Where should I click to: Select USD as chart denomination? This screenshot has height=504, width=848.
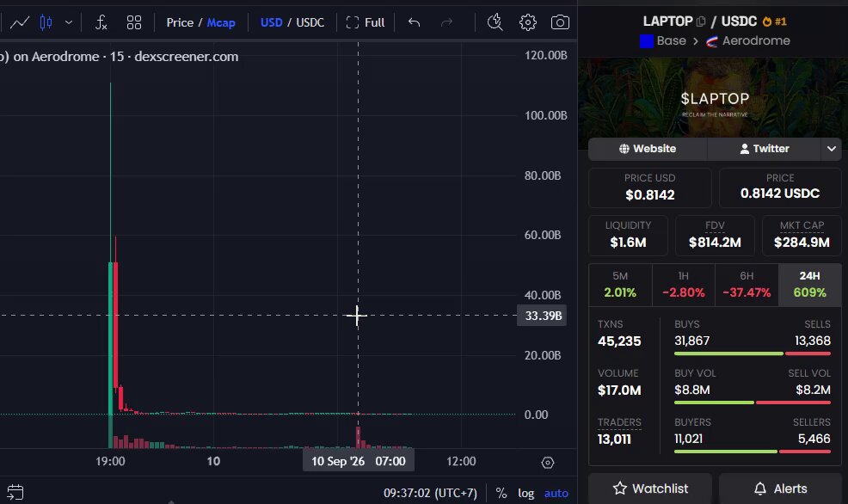[272, 22]
